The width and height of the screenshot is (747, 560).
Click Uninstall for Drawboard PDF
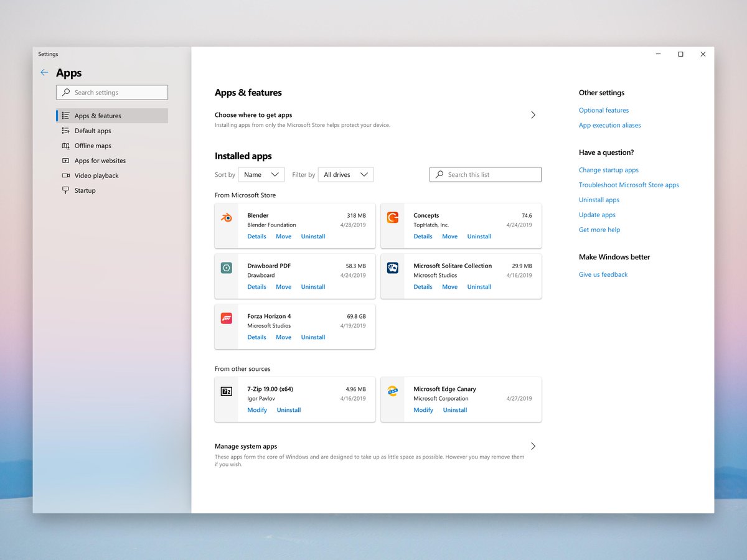point(313,287)
